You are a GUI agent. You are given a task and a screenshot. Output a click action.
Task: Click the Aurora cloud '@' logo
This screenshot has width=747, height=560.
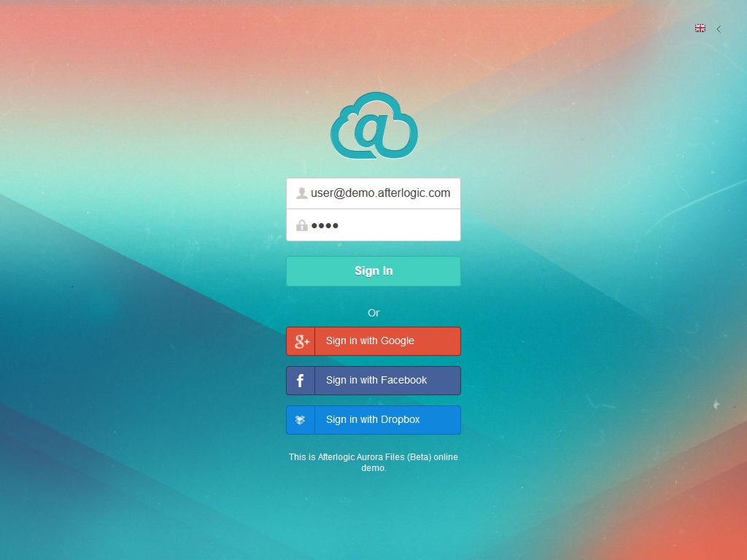coord(373,125)
